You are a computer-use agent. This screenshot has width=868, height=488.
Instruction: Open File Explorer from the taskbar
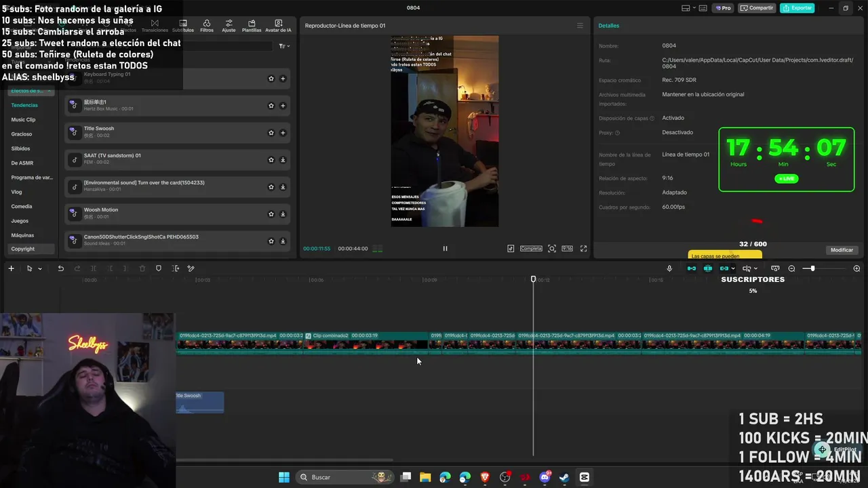pos(425,477)
